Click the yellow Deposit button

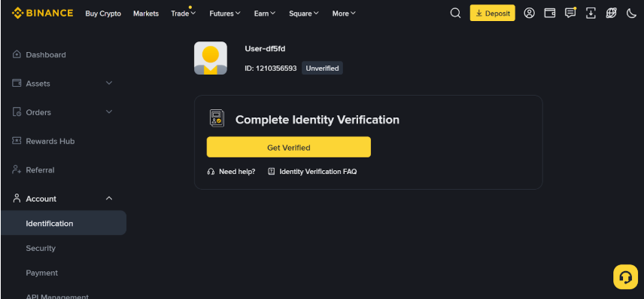click(492, 13)
